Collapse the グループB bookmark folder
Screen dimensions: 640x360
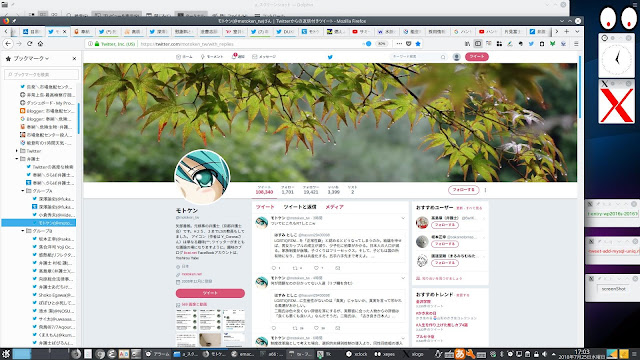tap(23, 231)
